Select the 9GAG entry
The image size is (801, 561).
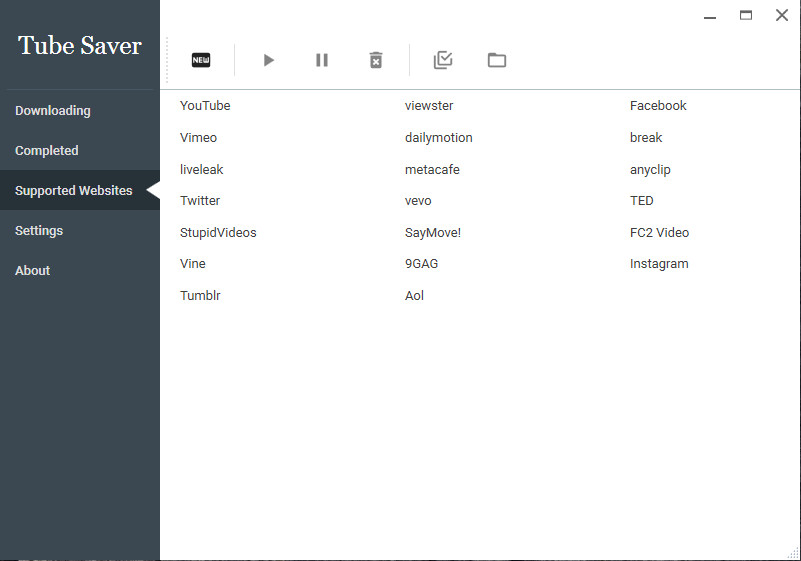(x=421, y=264)
